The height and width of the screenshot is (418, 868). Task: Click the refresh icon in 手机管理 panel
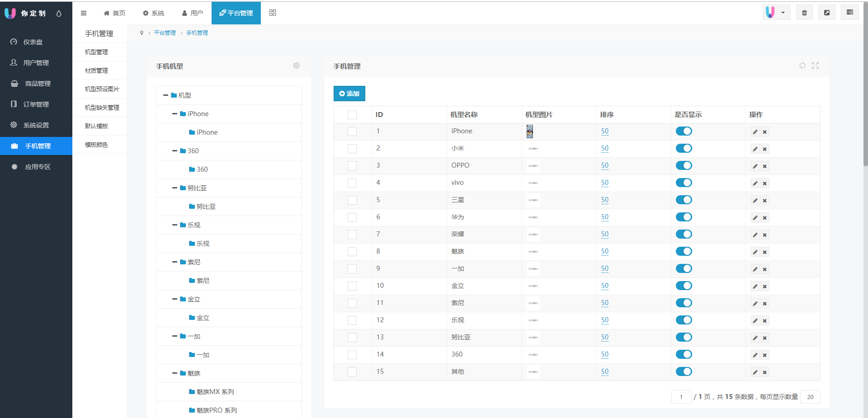[802, 66]
